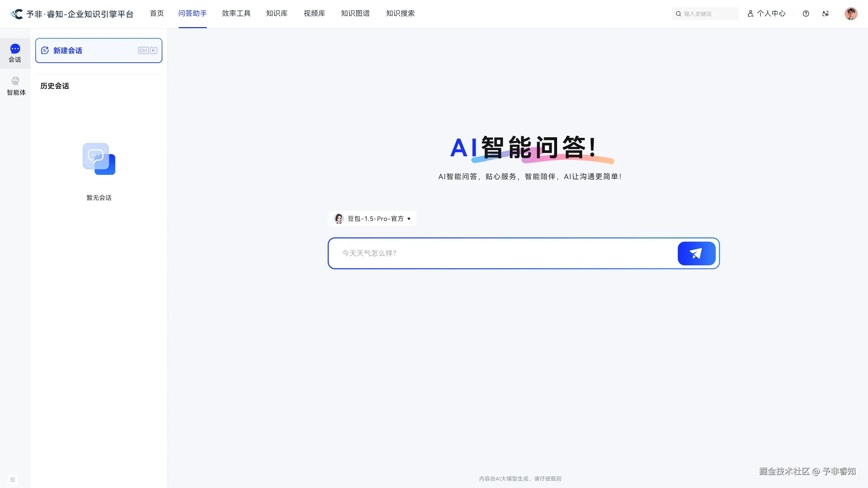Open 知识搜索 in the navigation bar
Viewport: 868px width, 488px height.
click(x=400, y=14)
